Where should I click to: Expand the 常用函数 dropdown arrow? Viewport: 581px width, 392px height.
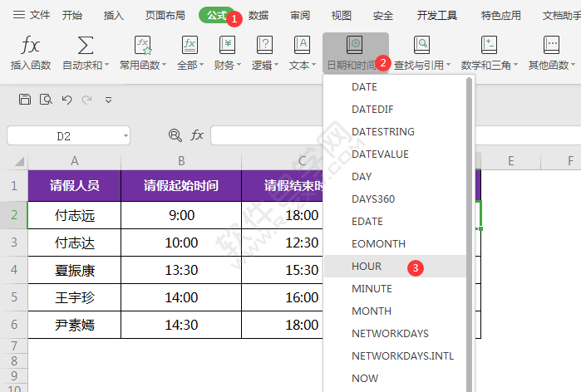pyautogui.click(x=164, y=65)
